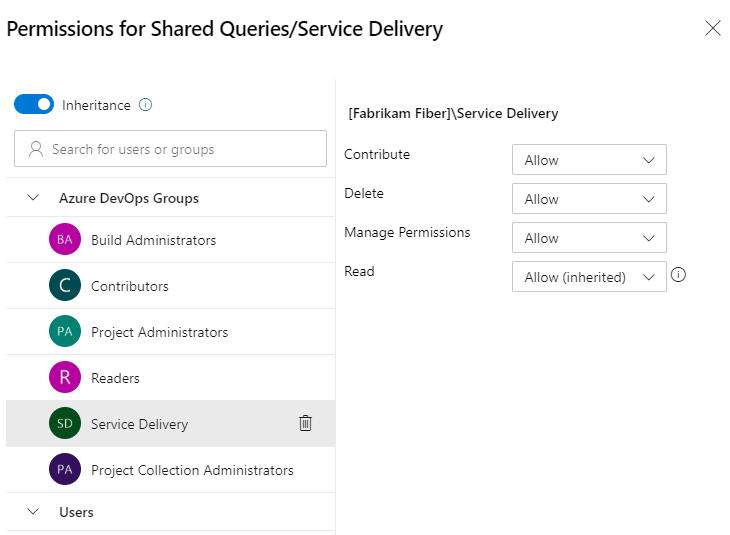This screenshot has height=535, width=730.
Task: Click the Inheritance info icon
Action: tap(146, 104)
